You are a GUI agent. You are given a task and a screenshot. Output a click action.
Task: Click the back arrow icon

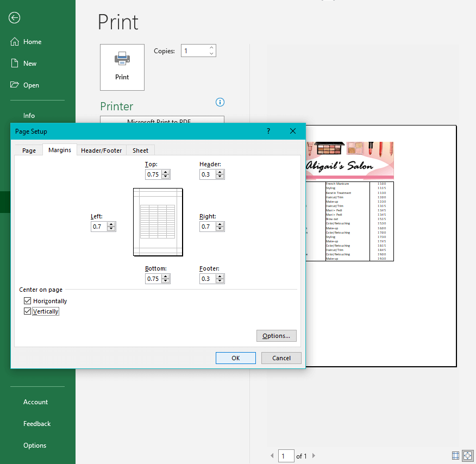coord(15,18)
